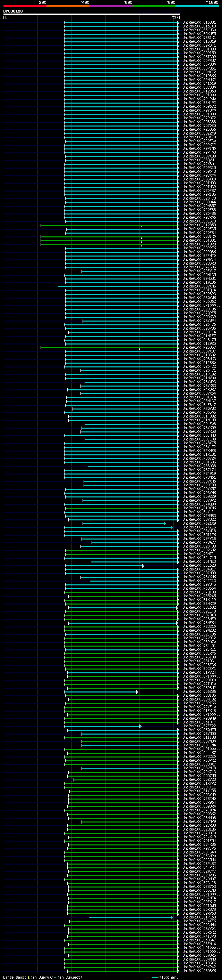The height and width of the screenshot is (980, 222).
Task: Select hit UniRef100_P19866
Action: (199, 76)
